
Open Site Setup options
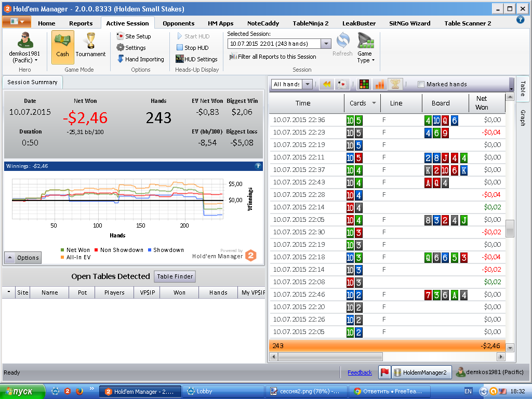pyautogui.click(x=134, y=36)
